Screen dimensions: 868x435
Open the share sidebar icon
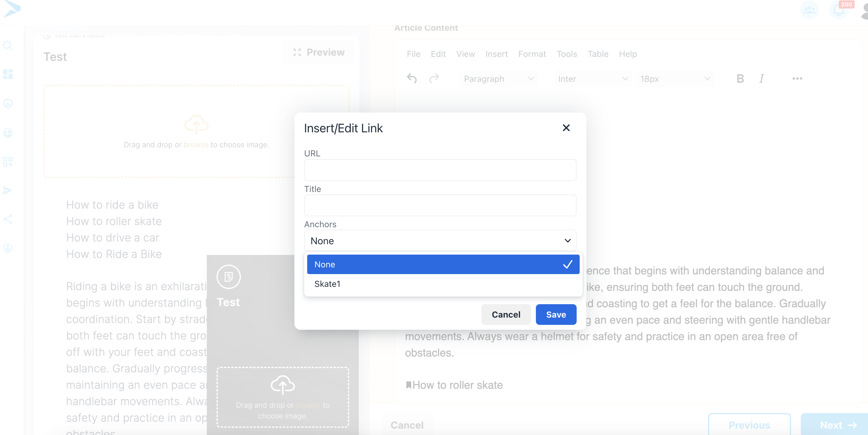[x=8, y=219]
